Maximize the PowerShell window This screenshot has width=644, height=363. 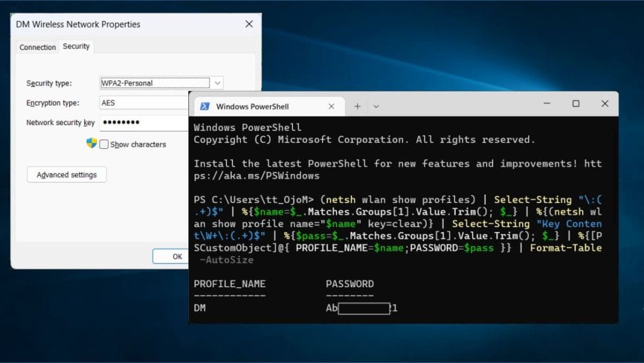point(576,104)
